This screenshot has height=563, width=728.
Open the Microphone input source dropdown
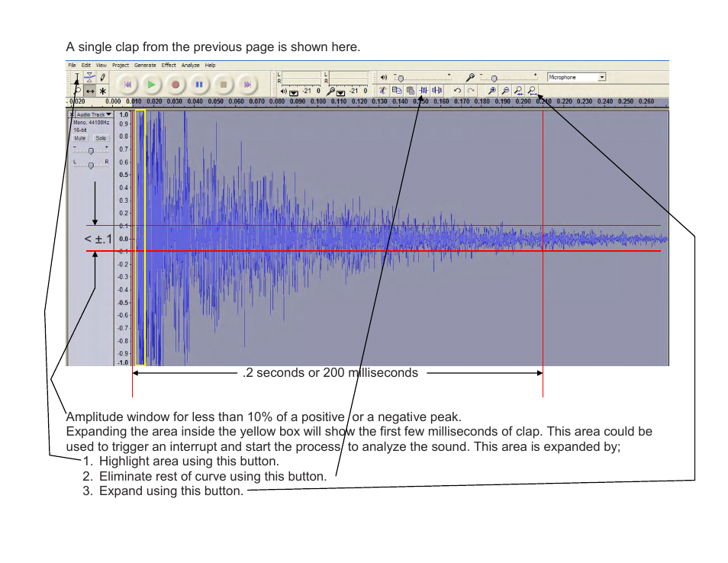click(602, 77)
